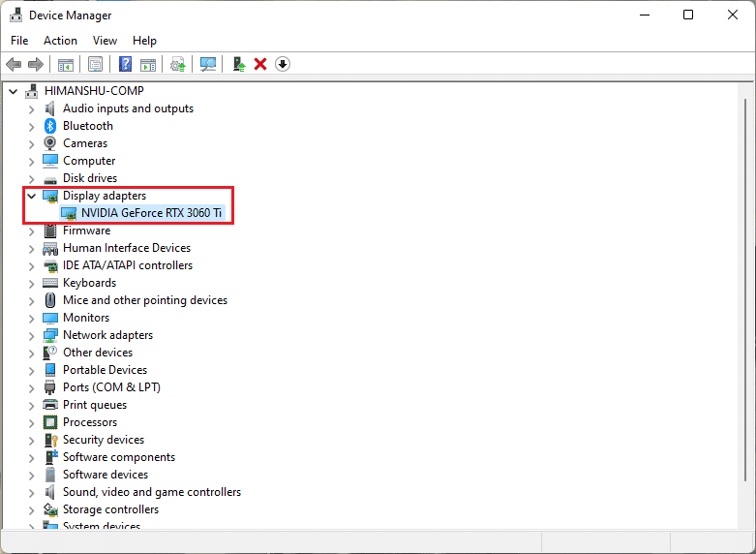Open the Properties toolbar icon
The width and height of the screenshot is (756, 554).
tap(95, 64)
